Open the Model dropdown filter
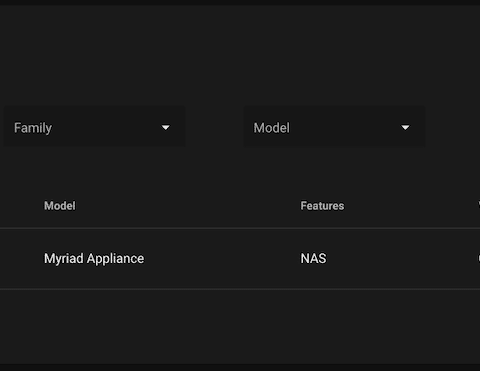The image size is (480, 371). 334,127
